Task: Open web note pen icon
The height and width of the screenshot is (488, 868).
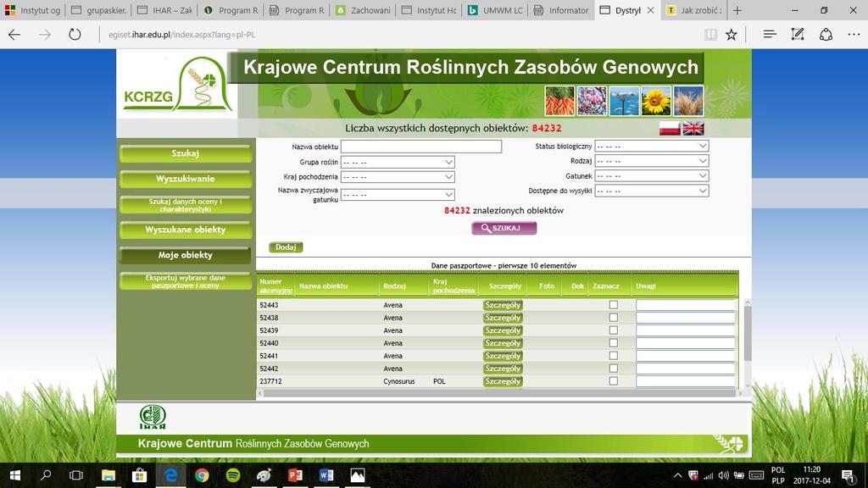Action: tap(797, 34)
